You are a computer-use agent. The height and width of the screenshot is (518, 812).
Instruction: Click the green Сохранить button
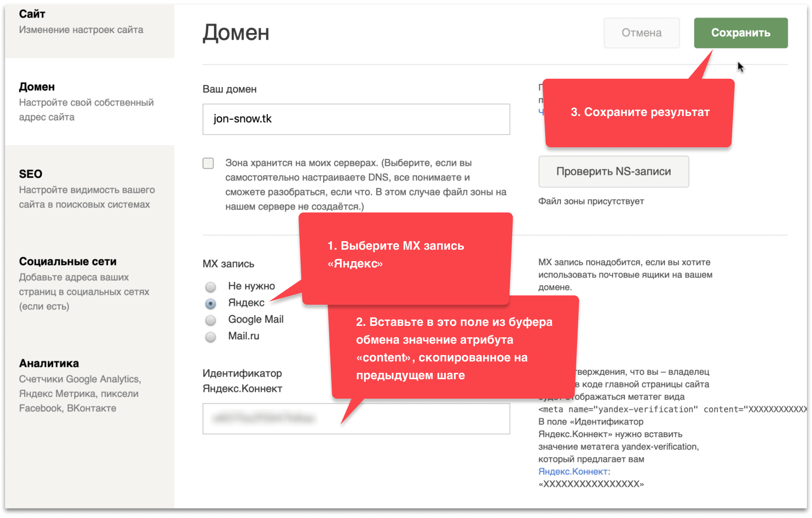(x=740, y=33)
